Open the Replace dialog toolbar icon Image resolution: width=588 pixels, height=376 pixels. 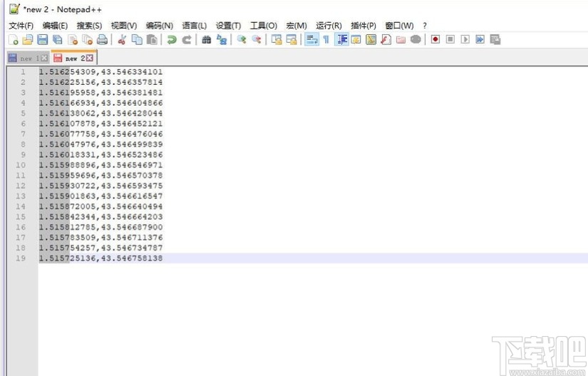pyautogui.click(x=222, y=39)
